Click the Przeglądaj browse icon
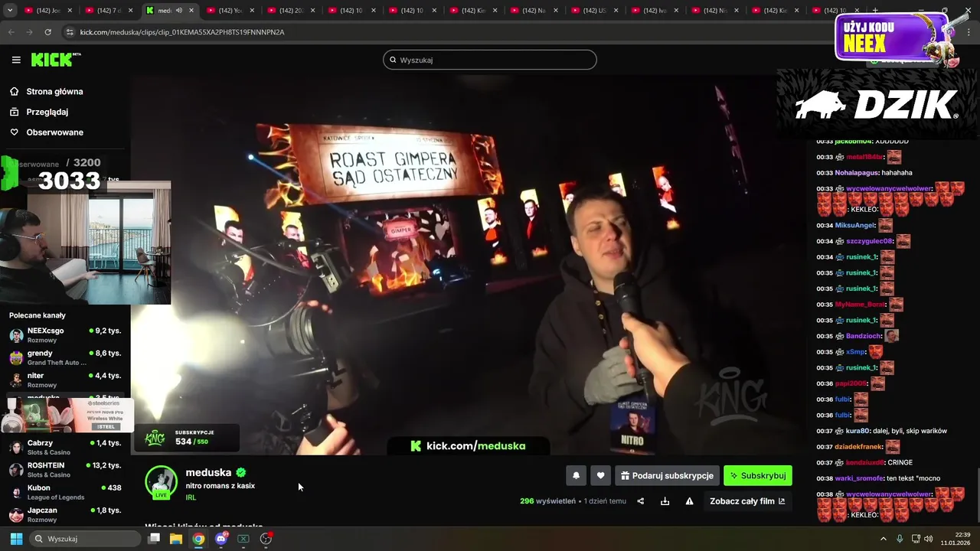Viewport: 980px width, 551px height. [14, 112]
